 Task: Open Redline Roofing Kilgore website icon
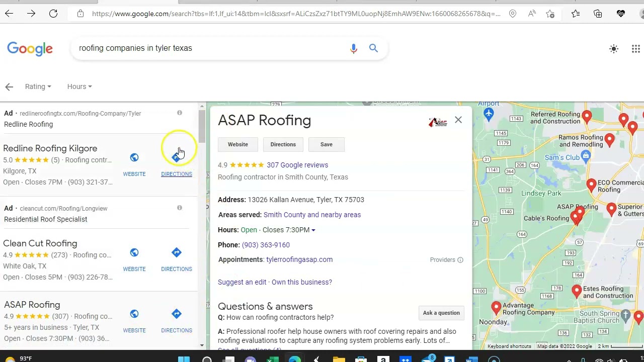134,158
